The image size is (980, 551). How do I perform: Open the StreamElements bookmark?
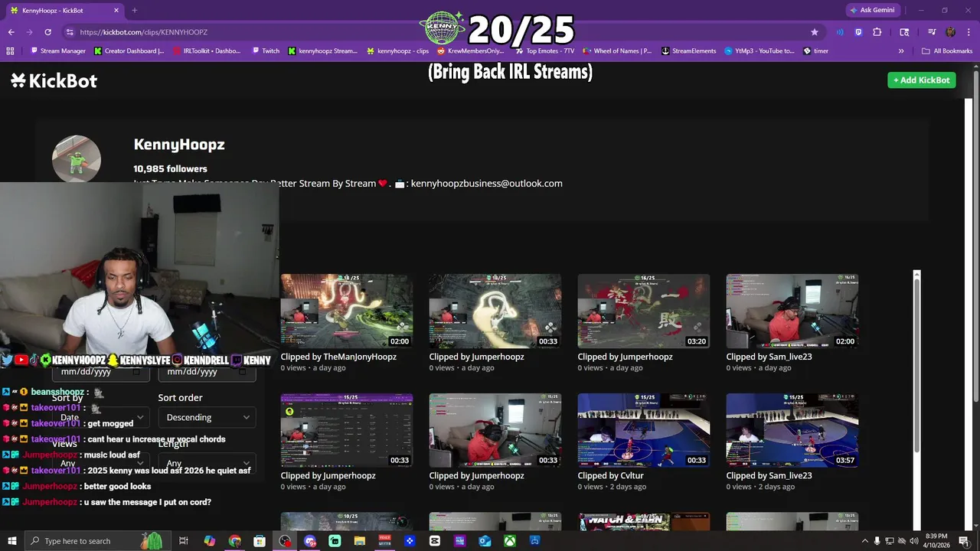click(x=688, y=51)
